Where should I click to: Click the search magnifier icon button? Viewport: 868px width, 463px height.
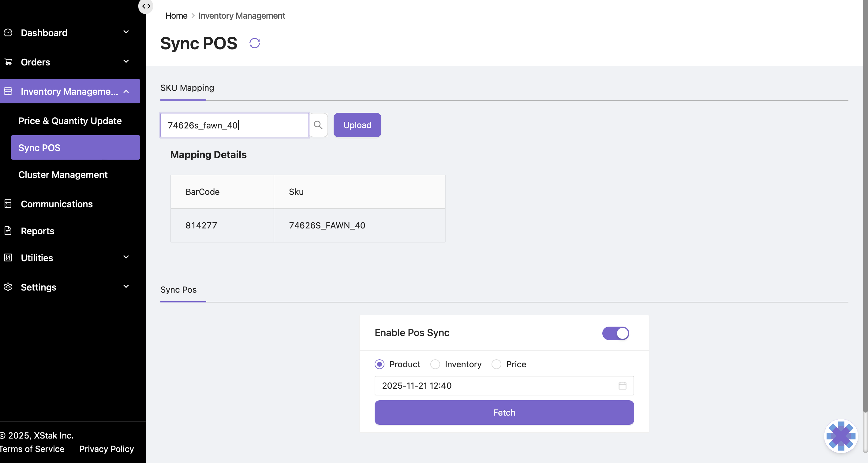coord(318,125)
